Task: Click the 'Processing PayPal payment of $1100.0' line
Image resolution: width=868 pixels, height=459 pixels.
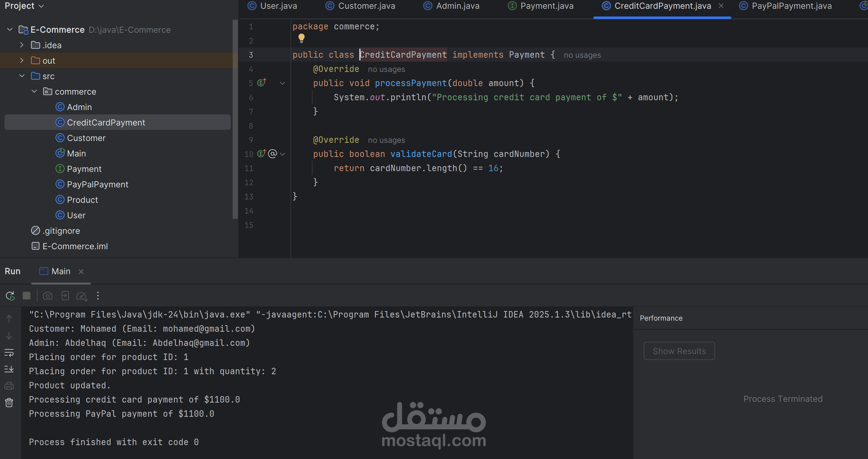Action: point(122,413)
